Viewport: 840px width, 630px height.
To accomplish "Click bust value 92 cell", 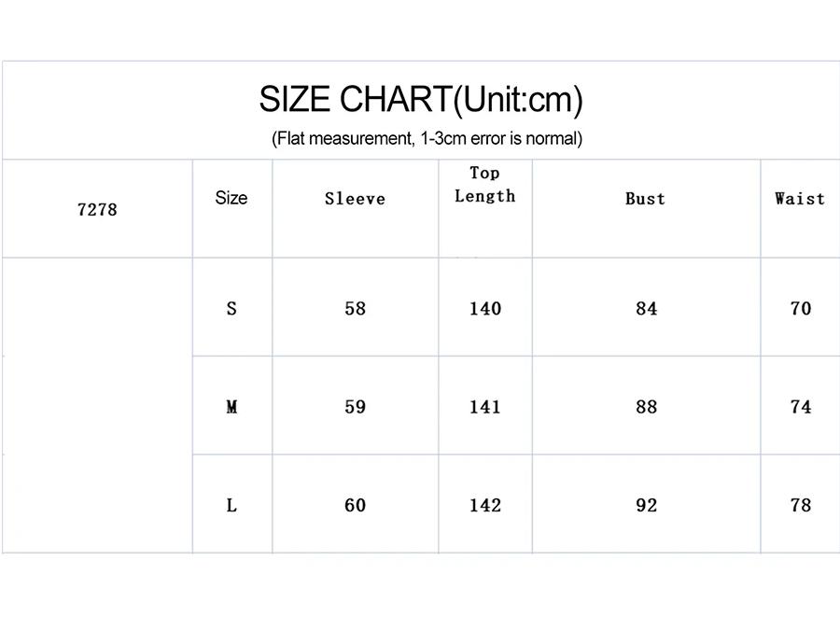I will (646, 505).
